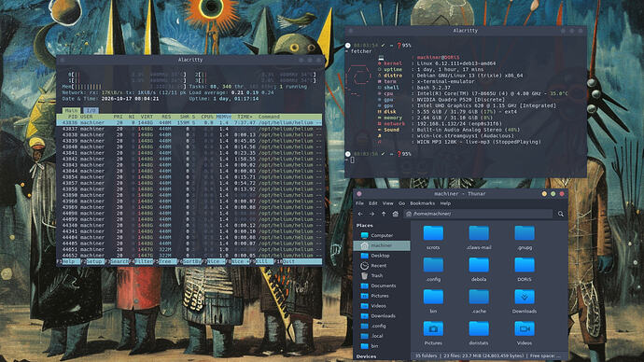The height and width of the screenshot is (362, 644).
Task: Sort htop by MEM% column header
Action: pyautogui.click(x=223, y=117)
